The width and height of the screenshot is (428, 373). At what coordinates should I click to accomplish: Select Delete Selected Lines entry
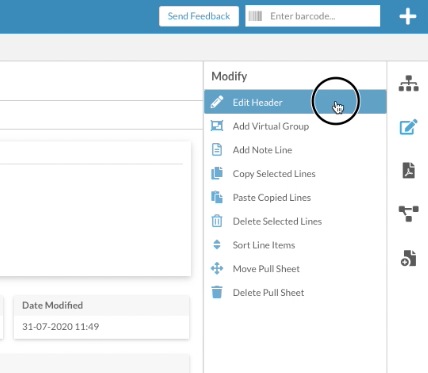pos(295,221)
